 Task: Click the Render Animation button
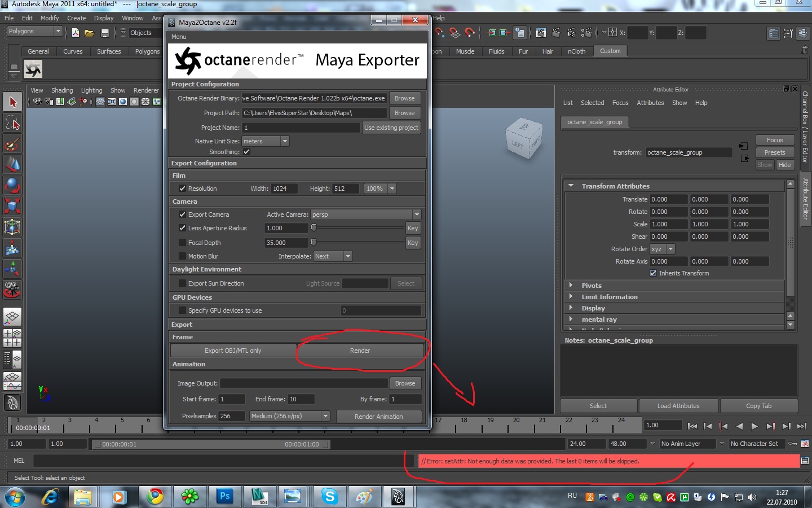click(x=379, y=417)
